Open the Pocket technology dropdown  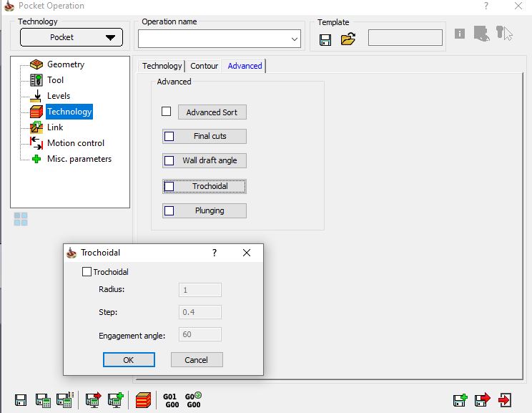[71, 37]
